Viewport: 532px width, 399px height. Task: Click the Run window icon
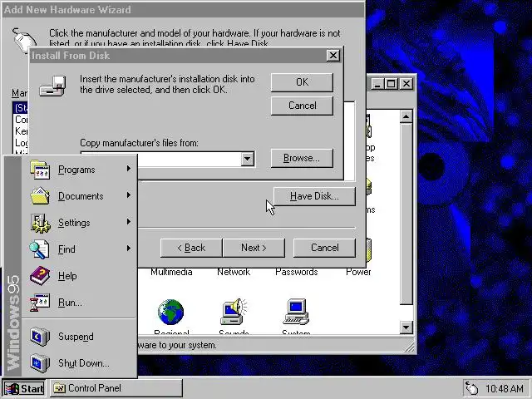[x=40, y=302]
